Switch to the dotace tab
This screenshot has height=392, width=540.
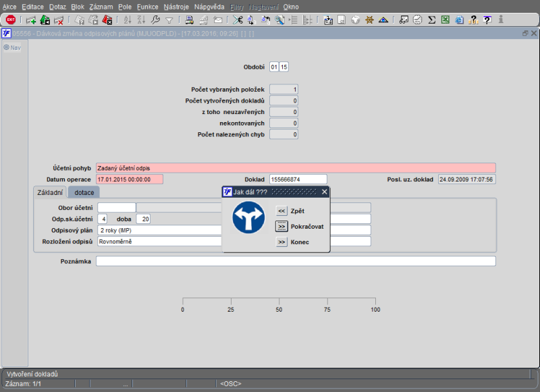tap(84, 192)
